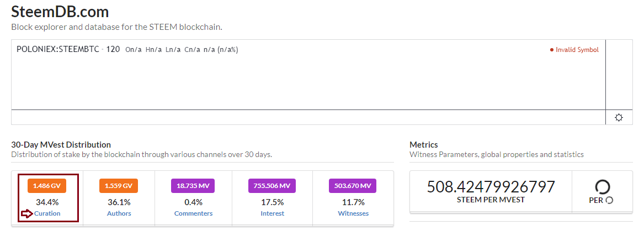Click the orange 1.486 GV badge
Image resolution: width=644 pixels, height=235 pixels.
47,186
